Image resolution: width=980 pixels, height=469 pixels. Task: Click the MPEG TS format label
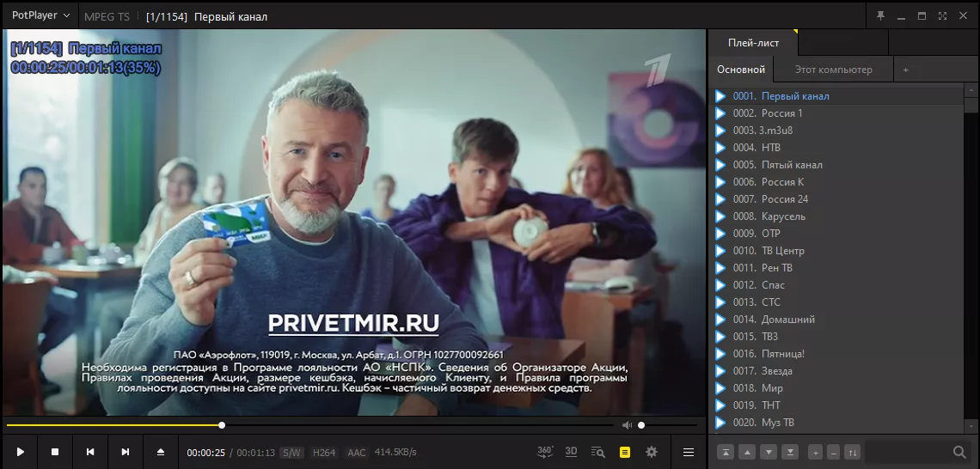click(107, 17)
